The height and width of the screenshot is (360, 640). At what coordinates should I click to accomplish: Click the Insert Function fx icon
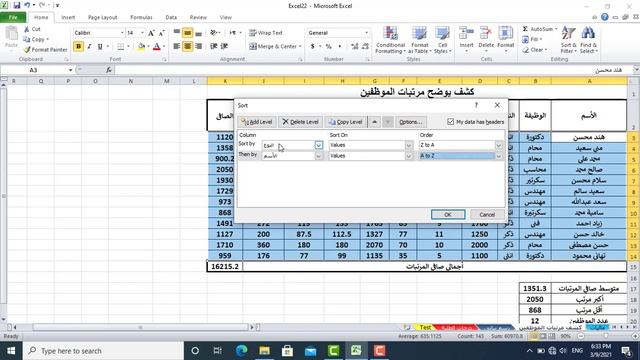click(109, 70)
